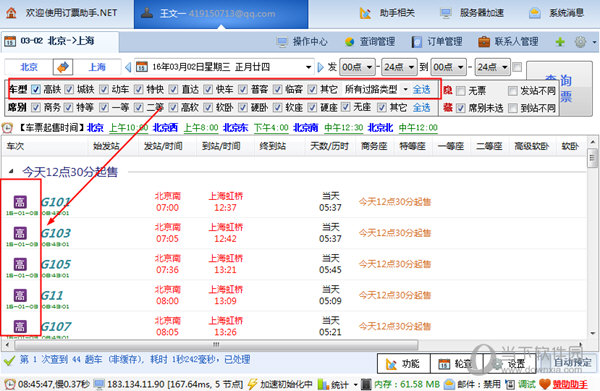The width and height of the screenshot is (600, 391).
Task: Select train number G103
Action: (56, 233)
